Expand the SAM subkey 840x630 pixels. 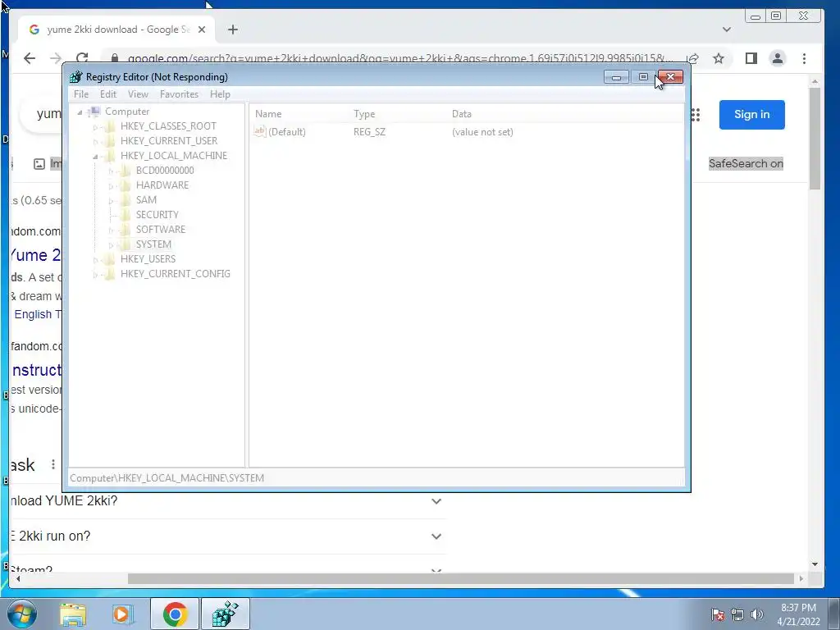coord(111,201)
